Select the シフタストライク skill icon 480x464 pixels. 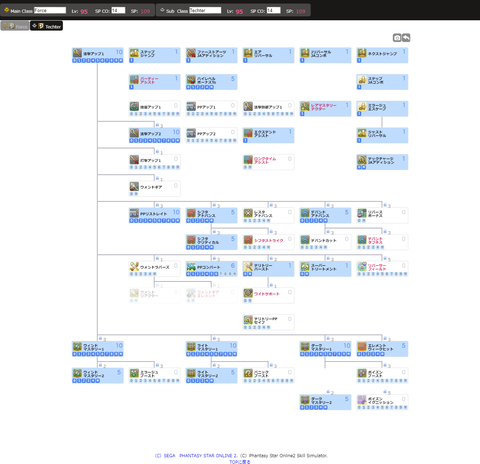click(x=248, y=240)
